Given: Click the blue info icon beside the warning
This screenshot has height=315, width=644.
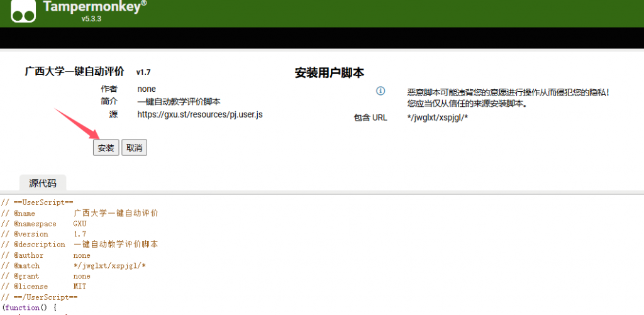Looking at the screenshot, I should 380,91.
